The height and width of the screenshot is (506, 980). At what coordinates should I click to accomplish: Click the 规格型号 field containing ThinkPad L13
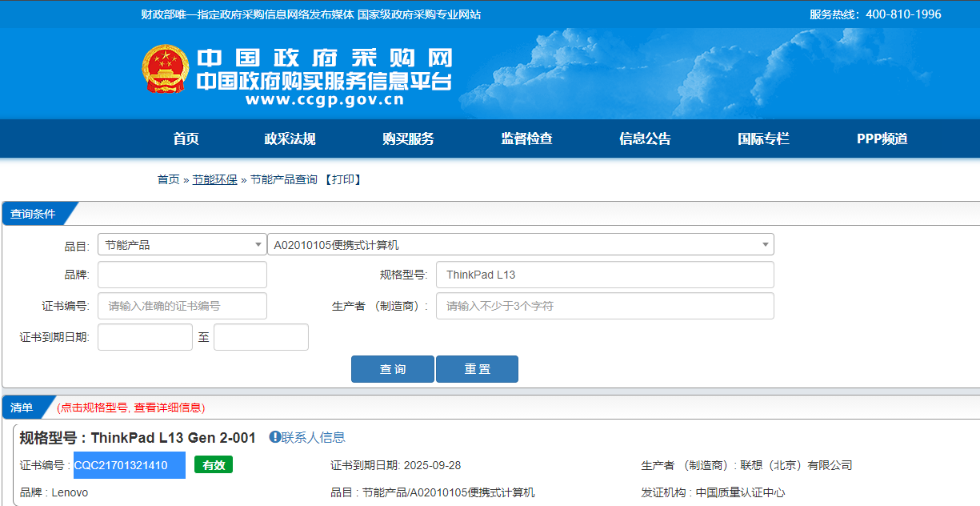point(605,275)
